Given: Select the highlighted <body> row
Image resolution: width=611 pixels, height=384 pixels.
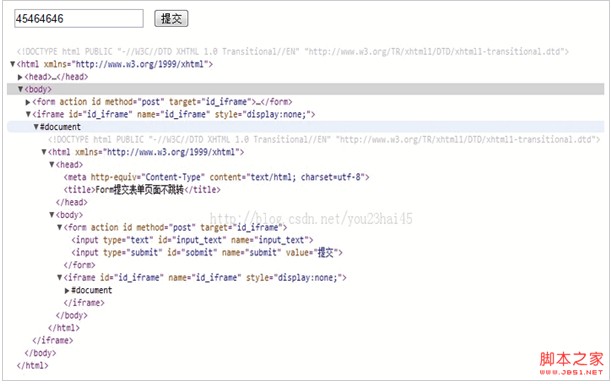Looking at the screenshot, I should [x=306, y=89].
